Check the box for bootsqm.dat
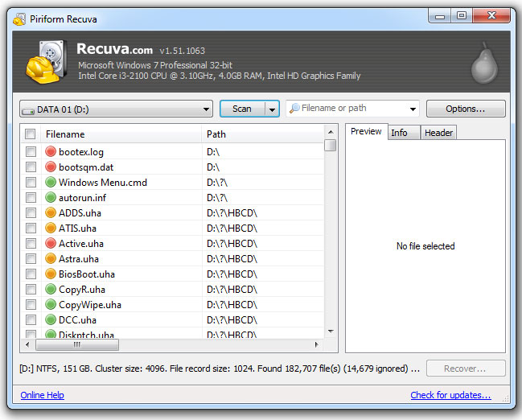This screenshot has width=522, height=420. click(x=31, y=167)
